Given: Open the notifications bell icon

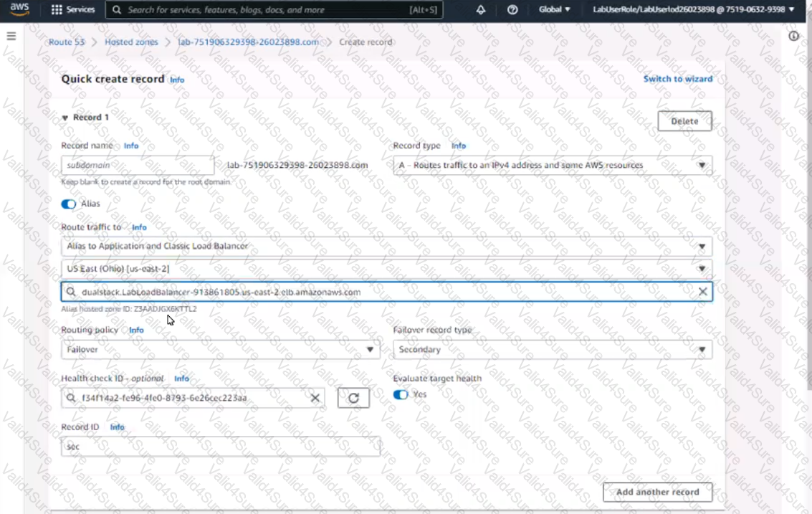Looking at the screenshot, I should click(x=481, y=10).
